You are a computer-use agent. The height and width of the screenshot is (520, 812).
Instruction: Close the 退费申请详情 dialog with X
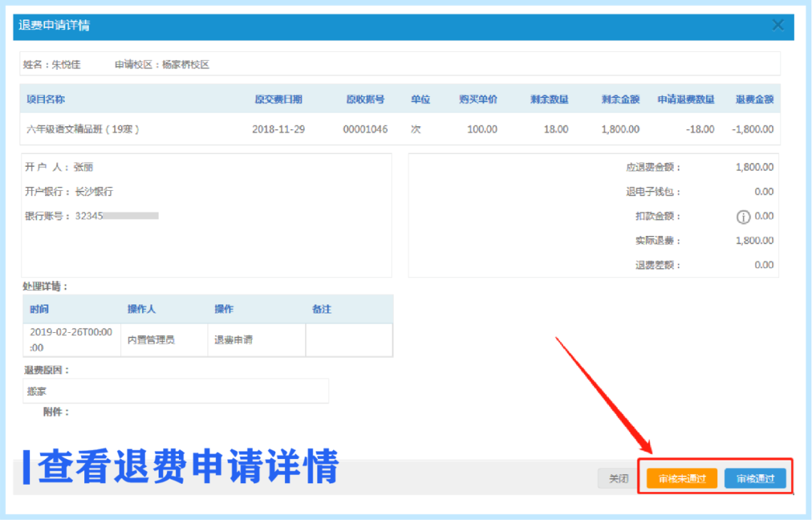click(778, 26)
